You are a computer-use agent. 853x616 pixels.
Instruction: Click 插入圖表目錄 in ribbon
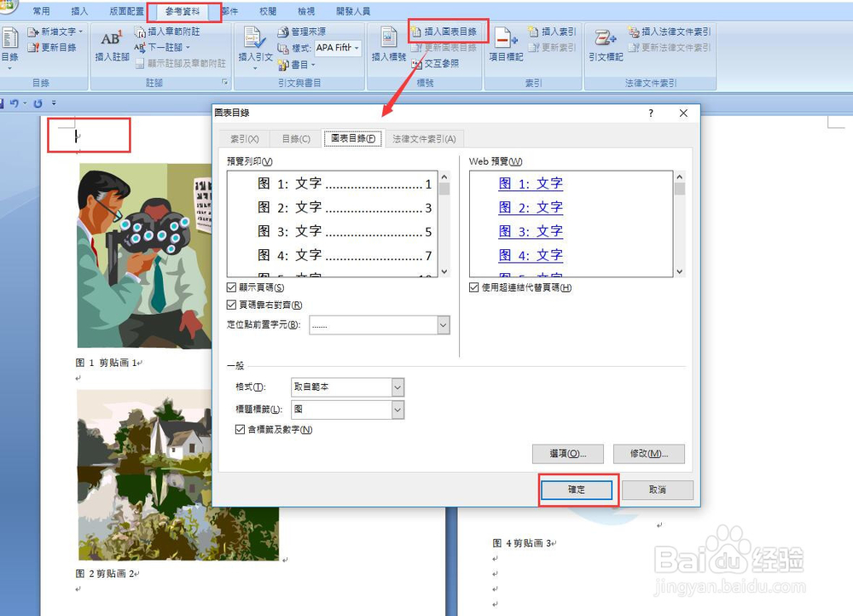[x=444, y=32]
